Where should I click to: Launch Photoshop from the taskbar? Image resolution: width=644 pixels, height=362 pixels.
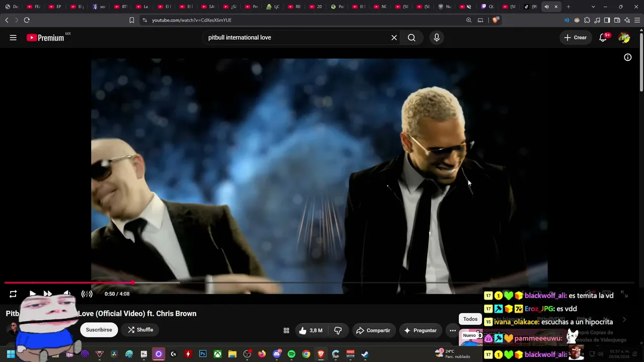point(203,354)
